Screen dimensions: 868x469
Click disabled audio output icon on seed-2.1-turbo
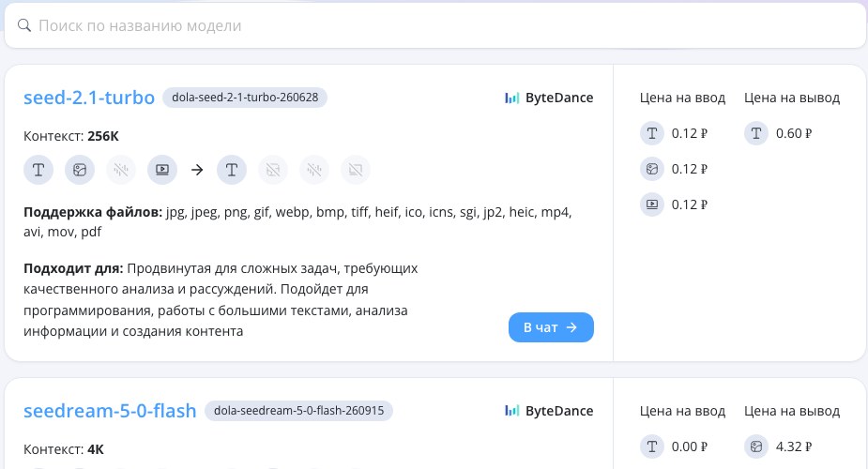pyautogui.click(x=313, y=170)
